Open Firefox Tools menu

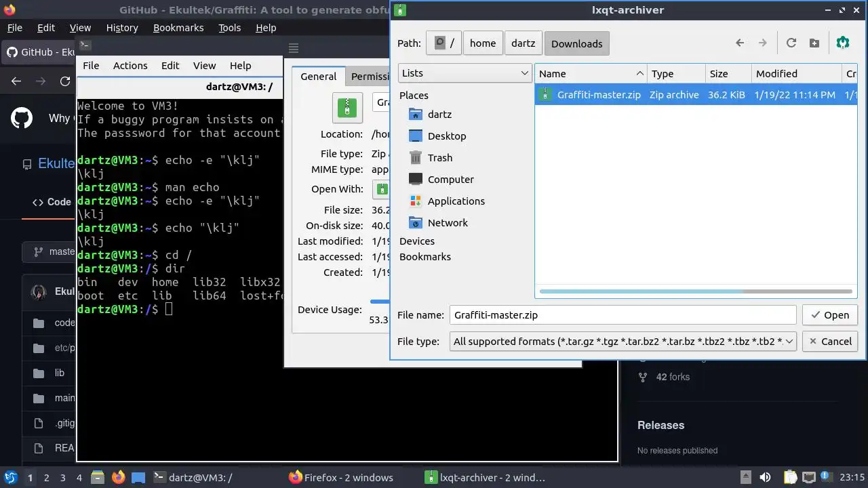230,28
